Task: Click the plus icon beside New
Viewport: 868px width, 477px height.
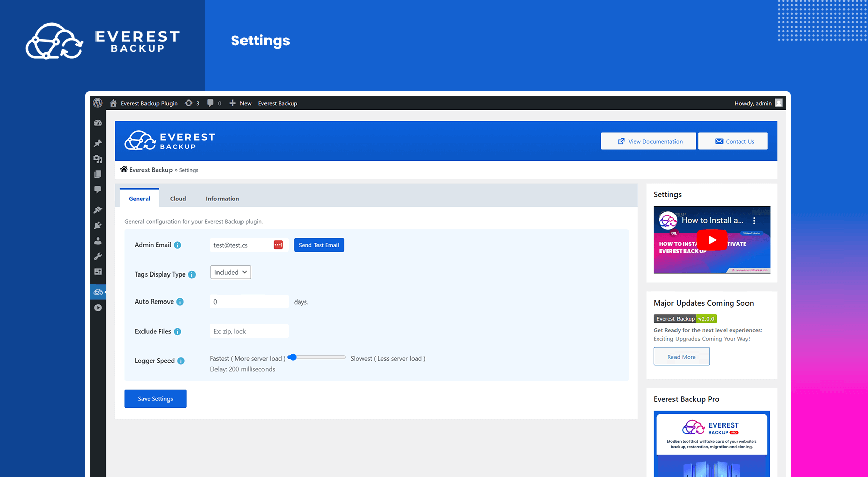Action: tap(233, 103)
